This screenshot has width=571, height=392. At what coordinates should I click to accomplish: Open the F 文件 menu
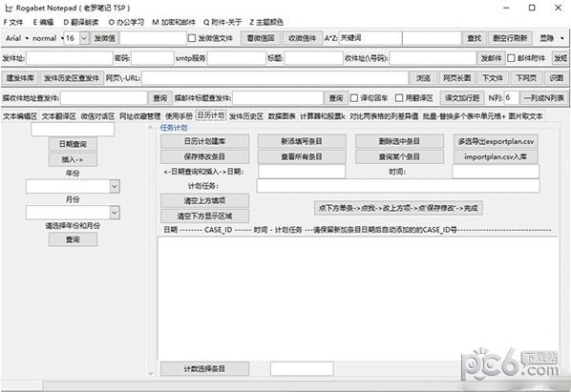pyautogui.click(x=13, y=22)
